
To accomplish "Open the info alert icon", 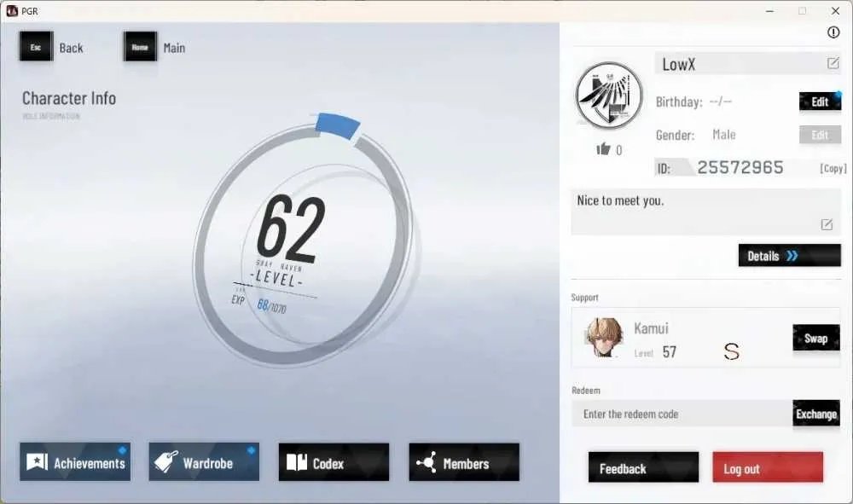I will pos(833,32).
